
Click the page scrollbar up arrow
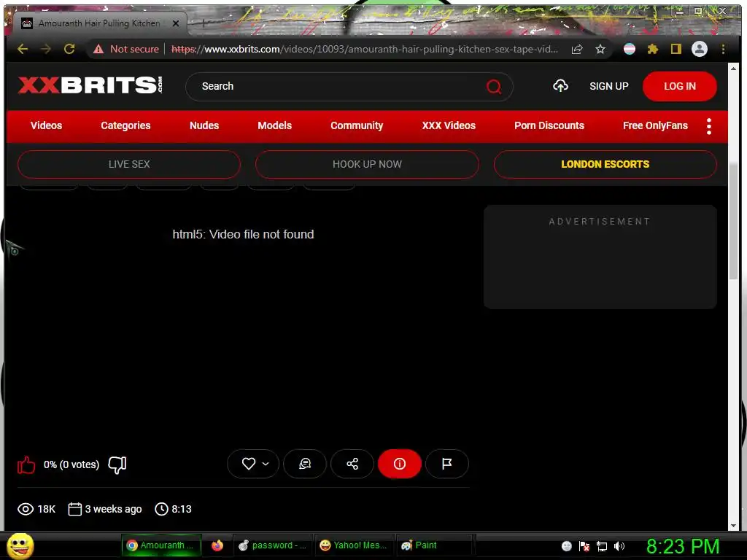pos(733,69)
